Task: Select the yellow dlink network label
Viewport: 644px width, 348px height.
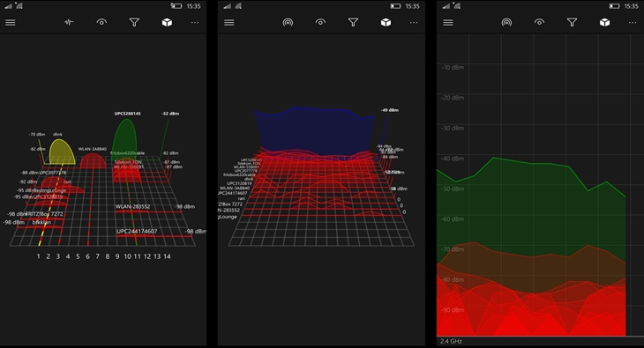Action: tap(57, 134)
